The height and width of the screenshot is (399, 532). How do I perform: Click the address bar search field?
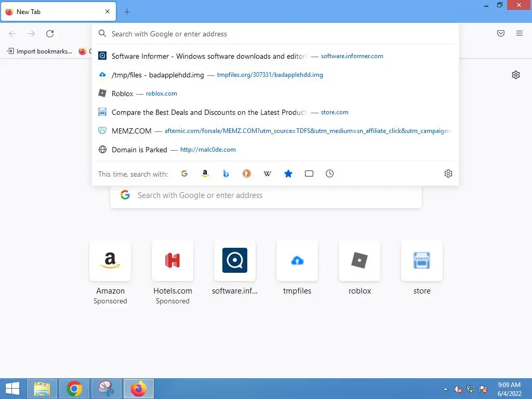[275, 34]
